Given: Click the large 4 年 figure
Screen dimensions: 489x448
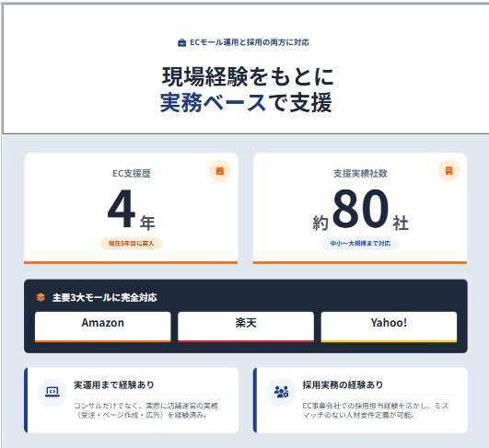Looking at the screenshot, I should click(131, 210).
